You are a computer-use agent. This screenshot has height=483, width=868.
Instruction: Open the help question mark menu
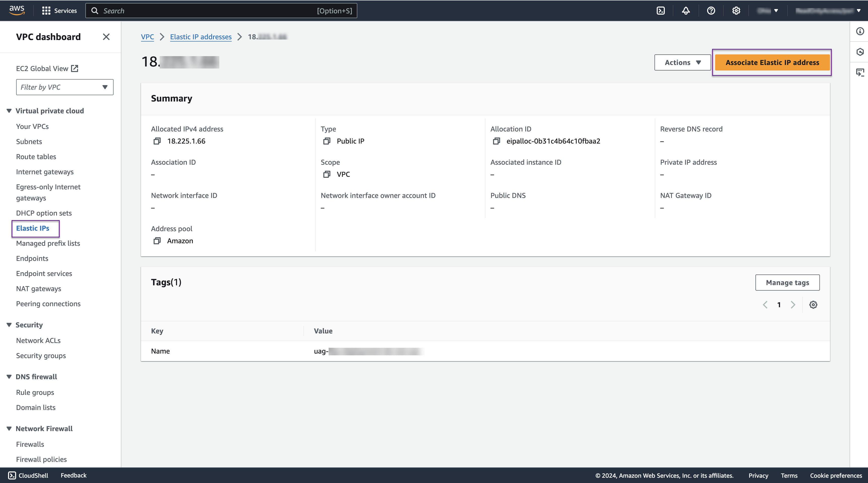point(711,11)
